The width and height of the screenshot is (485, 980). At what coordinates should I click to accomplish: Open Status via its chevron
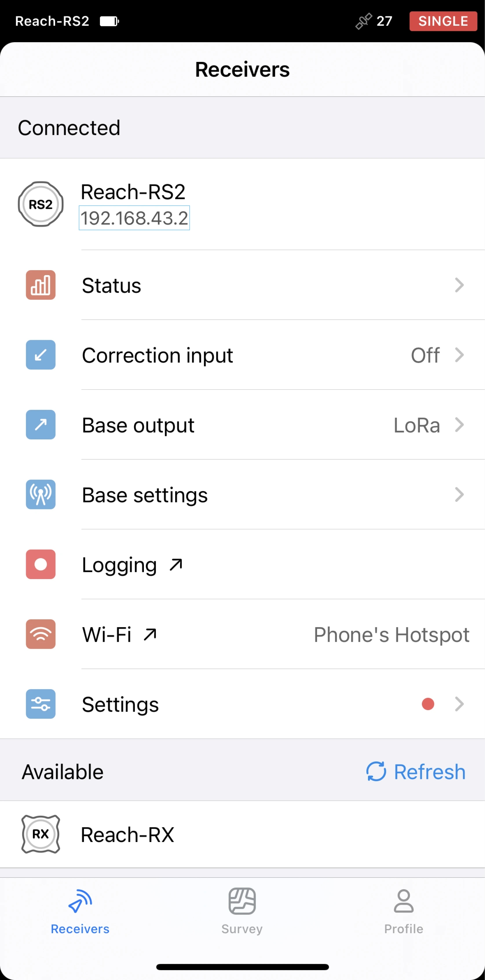(460, 285)
